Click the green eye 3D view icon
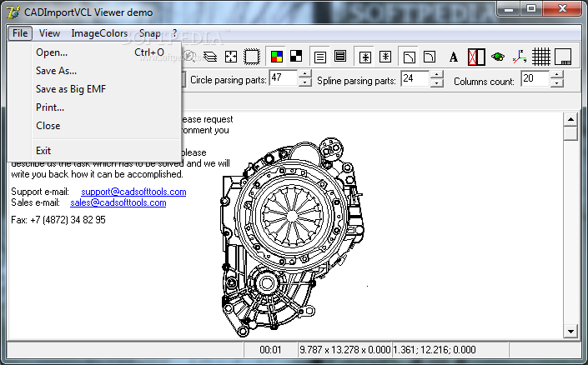The image size is (588, 365). point(498,57)
